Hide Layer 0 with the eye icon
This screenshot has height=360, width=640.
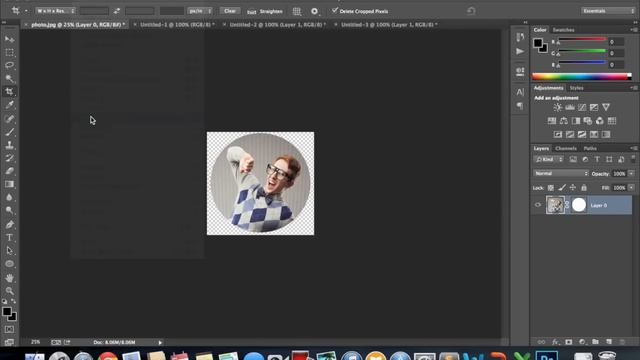click(x=538, y=205)
